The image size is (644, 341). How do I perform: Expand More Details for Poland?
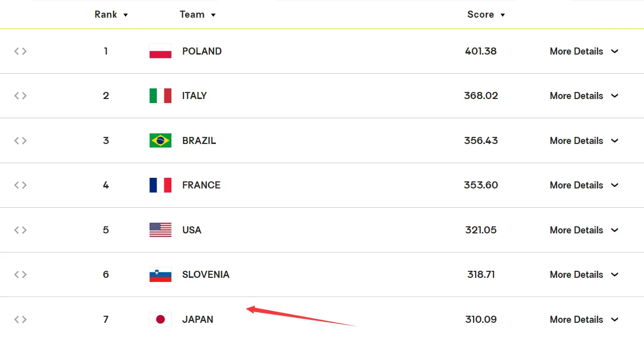pos(584,51)
